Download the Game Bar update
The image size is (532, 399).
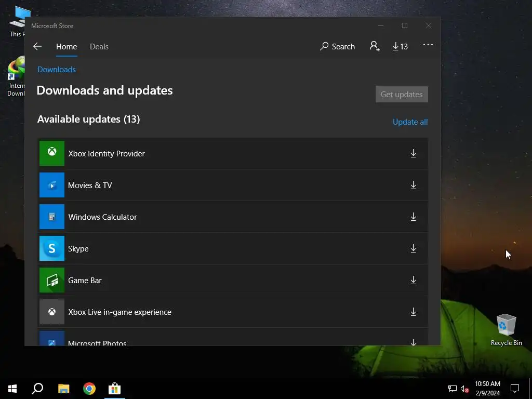click(413, 280)
